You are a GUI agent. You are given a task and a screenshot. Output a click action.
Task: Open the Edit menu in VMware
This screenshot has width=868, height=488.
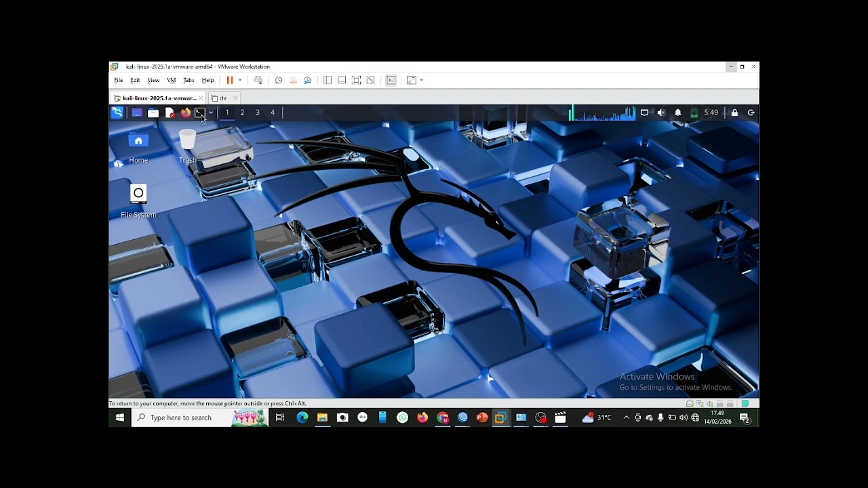tap(135, 80)
